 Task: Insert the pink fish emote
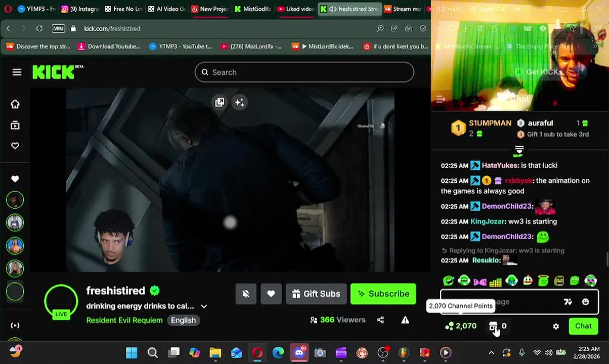point(480,281)
